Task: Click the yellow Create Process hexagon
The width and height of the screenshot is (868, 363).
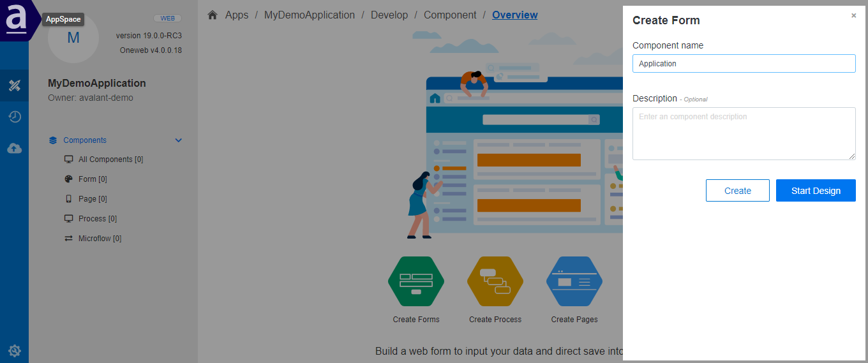Action: [x=495, y=281]
